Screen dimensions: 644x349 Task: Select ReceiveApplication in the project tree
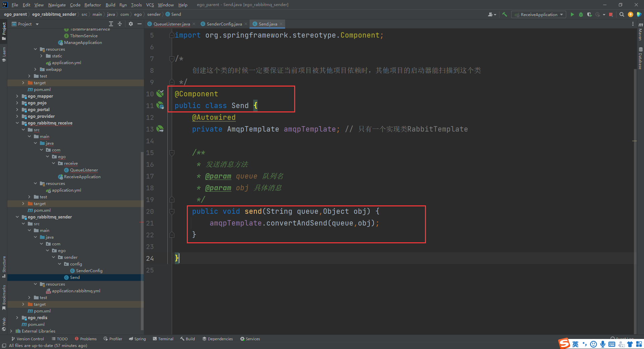(82, 177)
